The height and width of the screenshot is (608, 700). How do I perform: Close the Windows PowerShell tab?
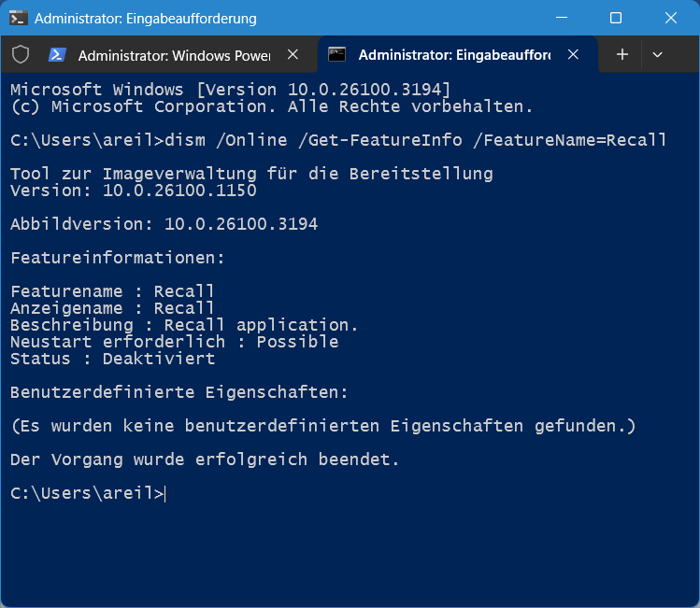click(x=293, y=54)
